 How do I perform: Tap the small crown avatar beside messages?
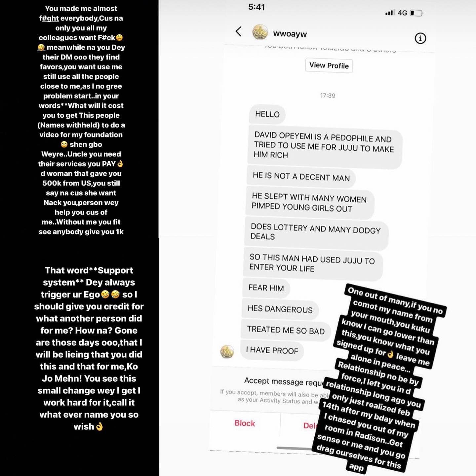227,352
